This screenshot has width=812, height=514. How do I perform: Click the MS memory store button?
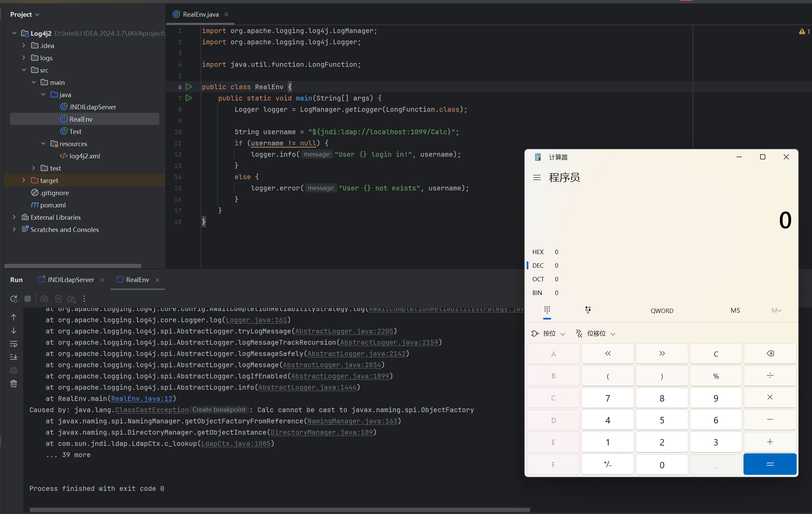click(x=735, y=310)
